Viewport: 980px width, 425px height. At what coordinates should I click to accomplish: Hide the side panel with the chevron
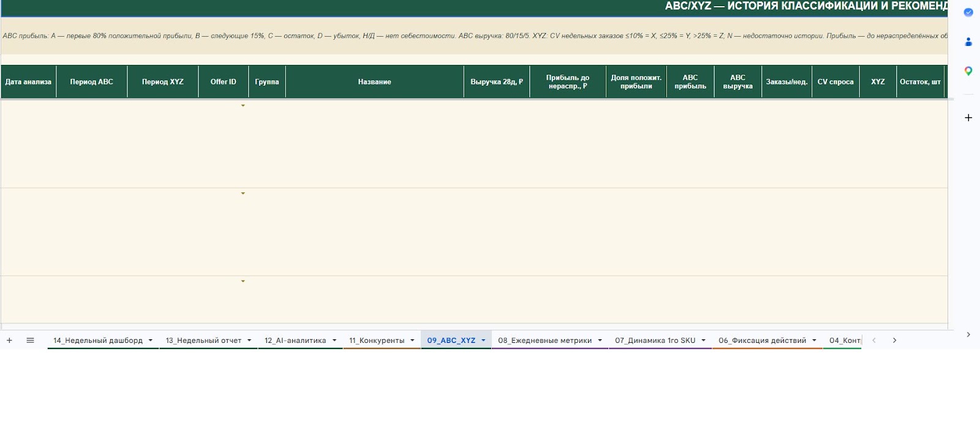pos(968,334)
